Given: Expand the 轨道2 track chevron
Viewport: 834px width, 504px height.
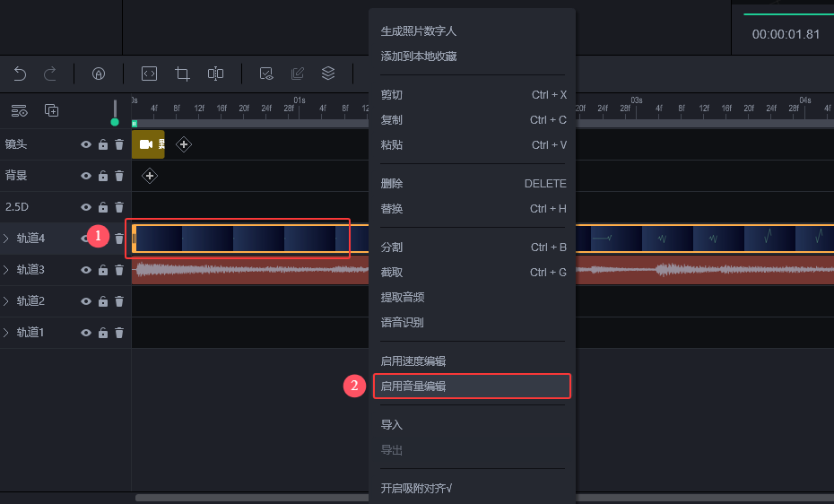Looking at the screenshot, I should click(x=7, y=301).
